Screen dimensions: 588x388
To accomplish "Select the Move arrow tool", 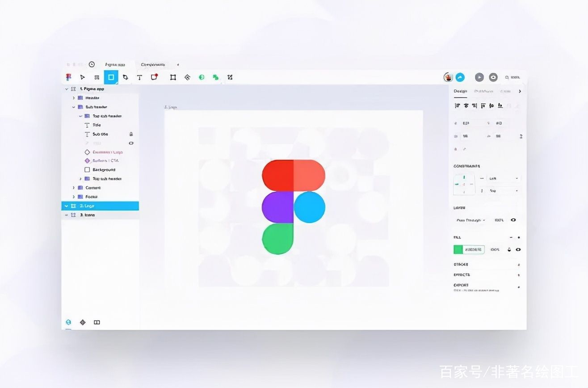I will point(82,77).
